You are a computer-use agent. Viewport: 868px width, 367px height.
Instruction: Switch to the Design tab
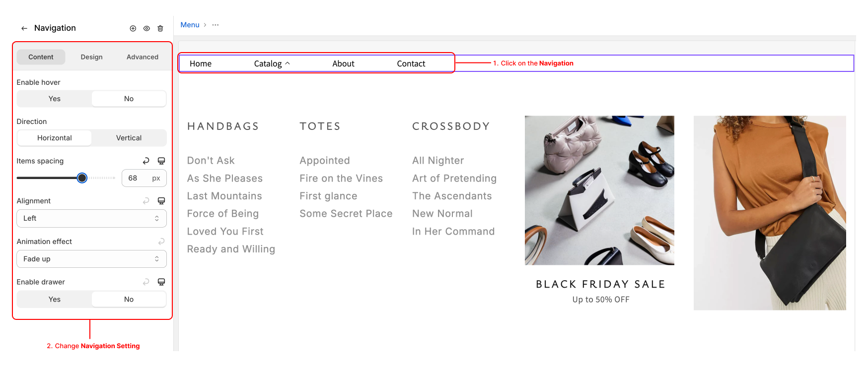pos(91,57)
